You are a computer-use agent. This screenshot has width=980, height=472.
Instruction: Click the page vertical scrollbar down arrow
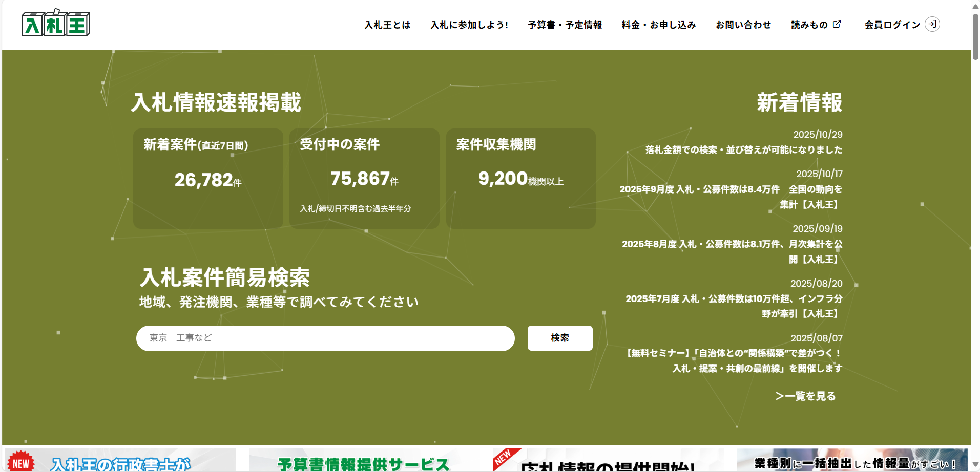975,465
